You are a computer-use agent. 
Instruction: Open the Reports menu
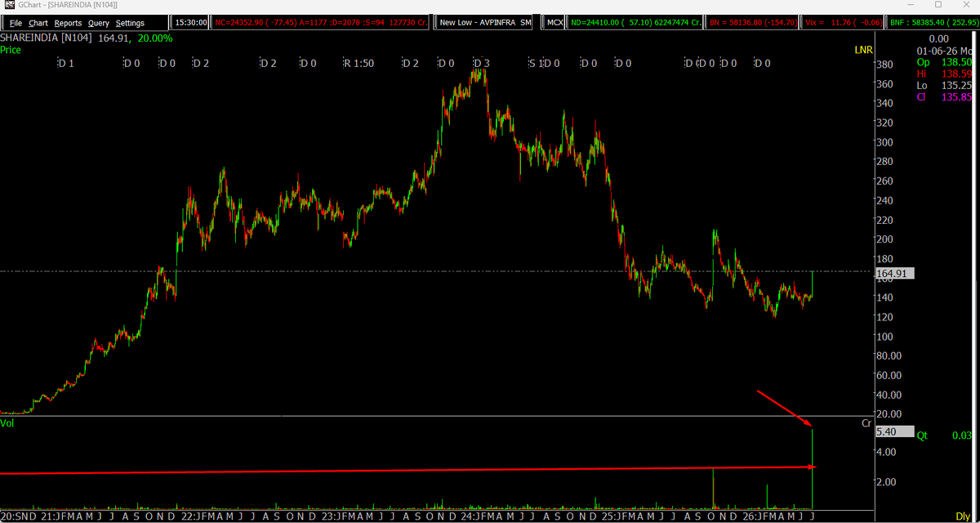(68, 23)
